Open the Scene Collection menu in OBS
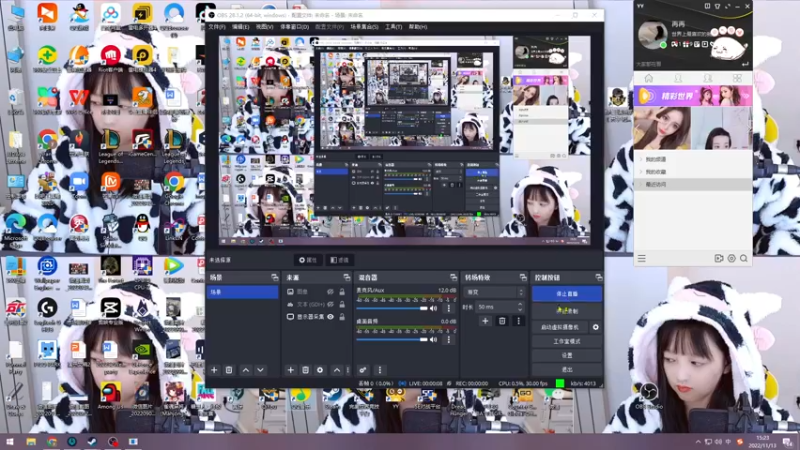 (364, 27)
